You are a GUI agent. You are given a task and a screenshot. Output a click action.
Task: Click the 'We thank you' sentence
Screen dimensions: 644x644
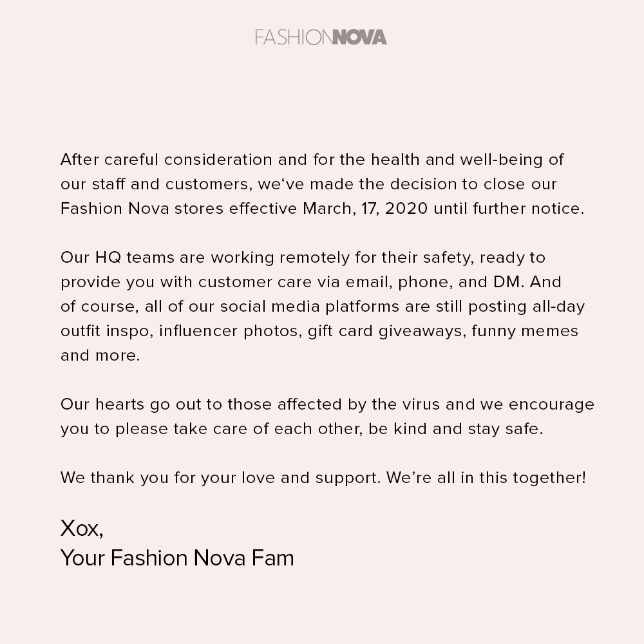(220, 478)
